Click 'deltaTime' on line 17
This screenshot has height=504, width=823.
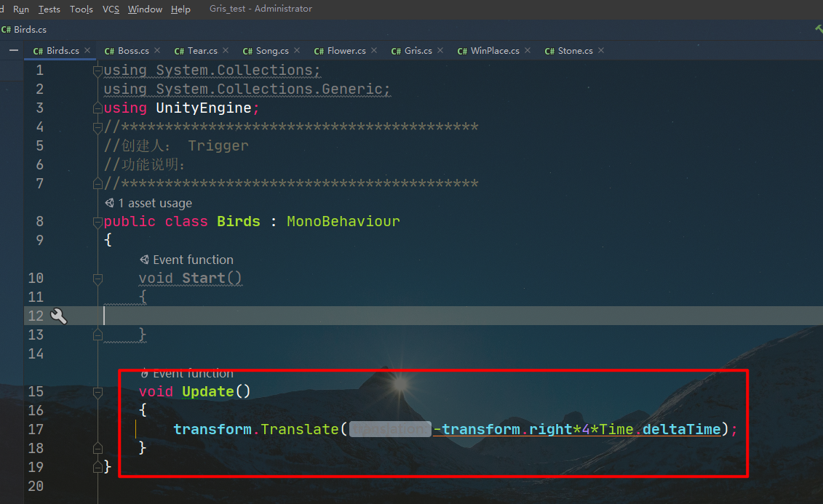[x=681, y=429]
